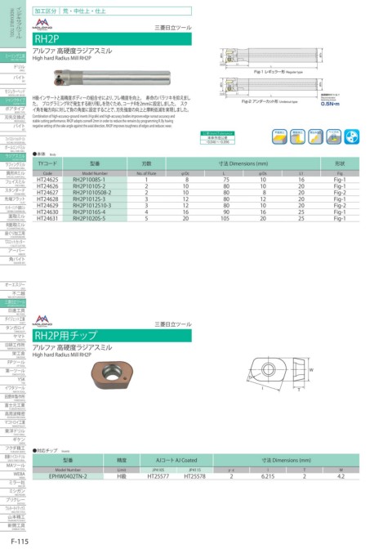
Task: Click the green RH2P title banner
Action: click(112, 38)
